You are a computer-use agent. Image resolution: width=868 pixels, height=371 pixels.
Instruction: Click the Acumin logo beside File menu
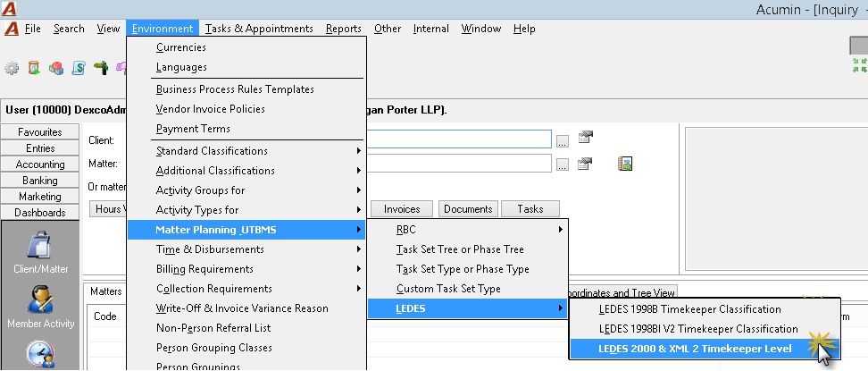(x=12, y=29)
